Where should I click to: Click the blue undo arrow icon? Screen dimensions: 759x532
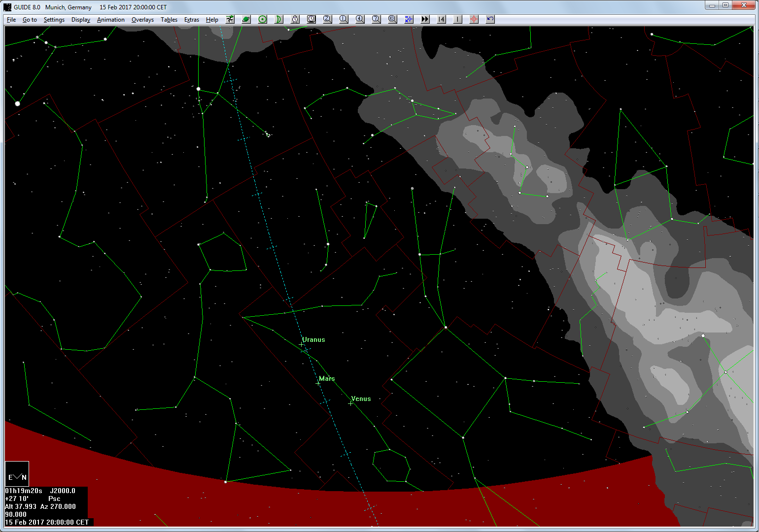[490, 19]
